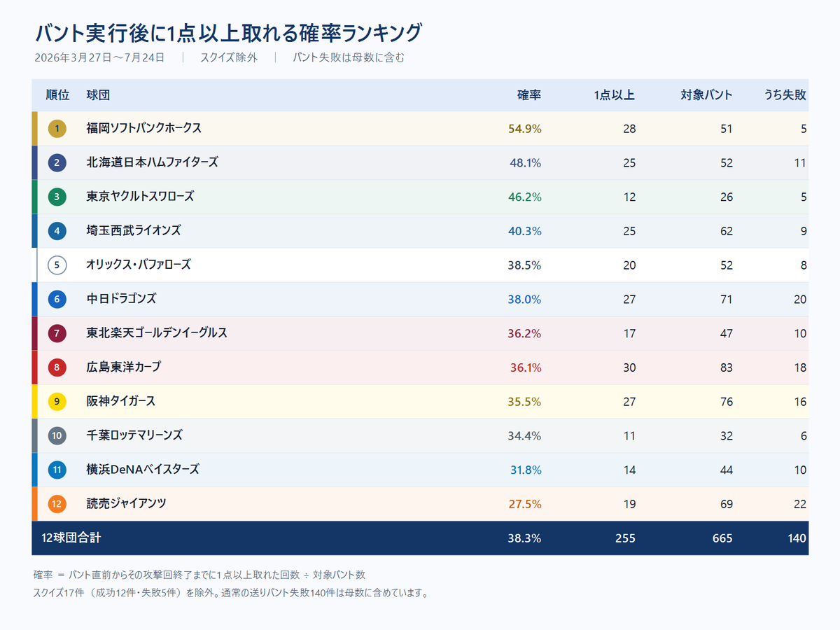
Task: Click the 12球団合計 total row label
Action: [x=71, y=538]
